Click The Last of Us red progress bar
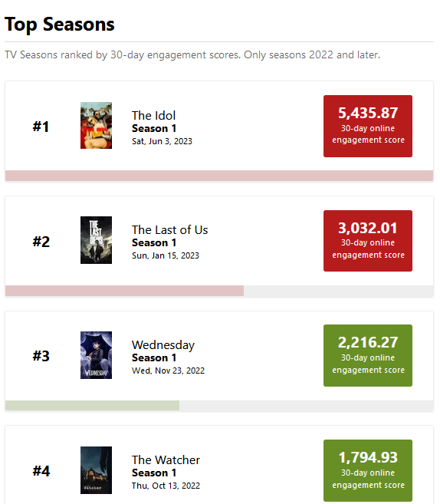Image resolution: width=440 pixels, height=504 pixels. (x=125, y=291)
